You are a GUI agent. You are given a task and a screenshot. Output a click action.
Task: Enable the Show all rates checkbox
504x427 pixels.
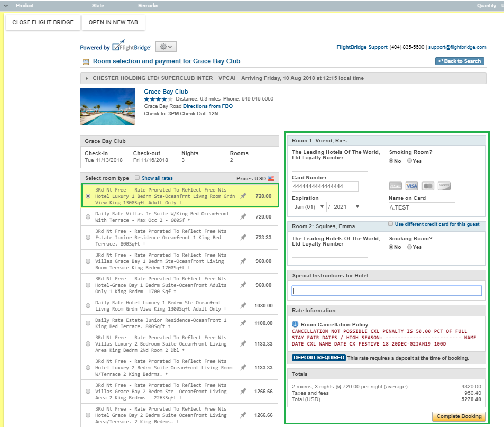point(138,178)
